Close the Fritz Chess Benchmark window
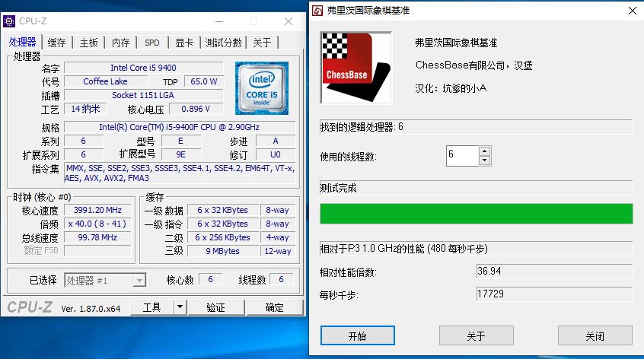The height and width of the screenshot is (359, 644). point(633,11)
